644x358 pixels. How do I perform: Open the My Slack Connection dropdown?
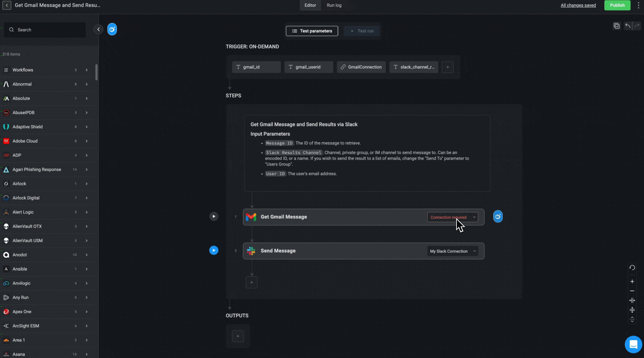pyautogui.click(x=453, y=251)
